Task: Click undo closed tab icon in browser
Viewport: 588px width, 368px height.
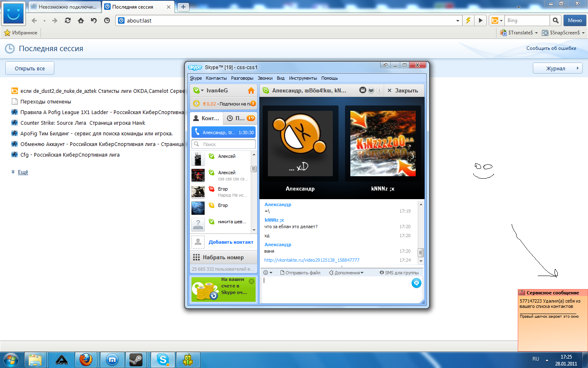Action: 94,20
